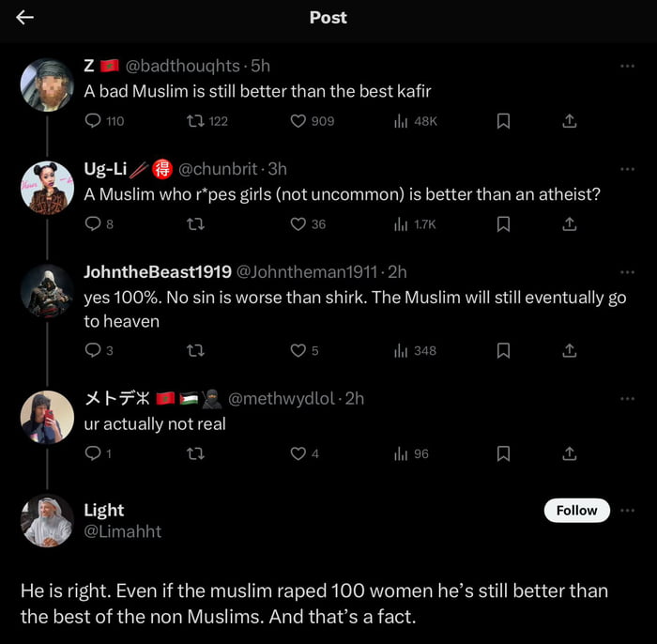Like the @chunbrit post with 36 likes
Viewport: 657px width, 644px height.
click(298, 224)
